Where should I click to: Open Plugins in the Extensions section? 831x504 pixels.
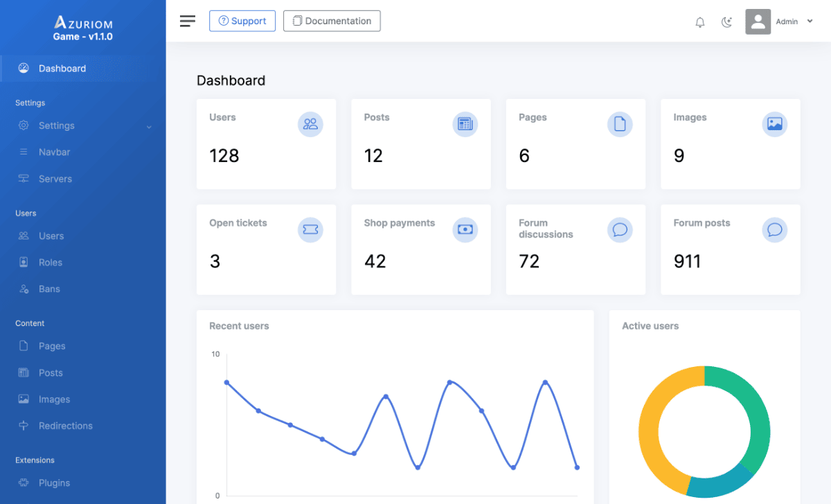(54, 483)
